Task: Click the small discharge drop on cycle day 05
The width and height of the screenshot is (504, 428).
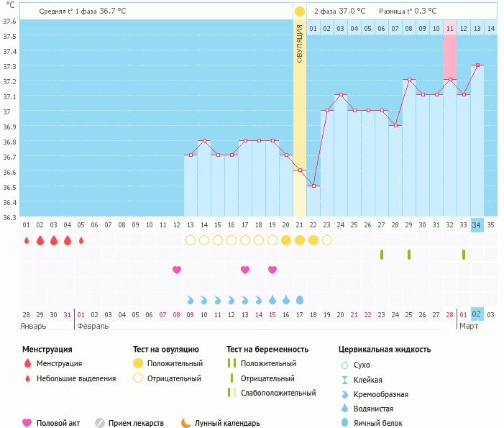Action: pyautogui.click(x=81, y=240)
